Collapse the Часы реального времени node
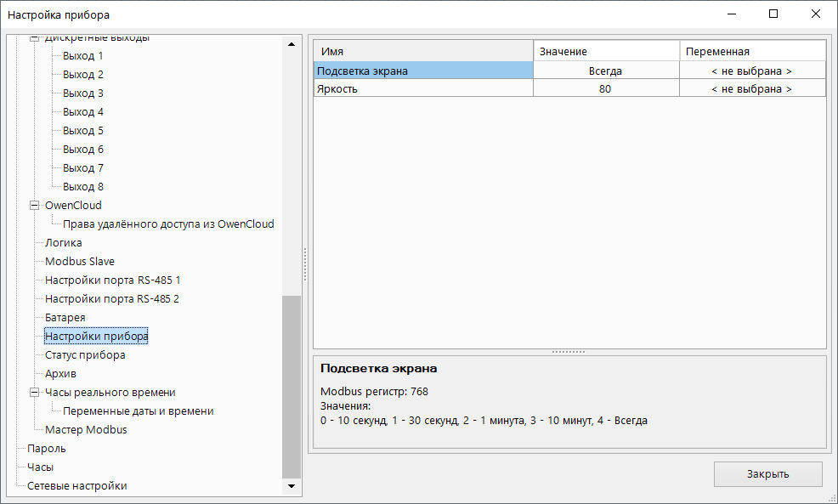 (x=35, y=393)
